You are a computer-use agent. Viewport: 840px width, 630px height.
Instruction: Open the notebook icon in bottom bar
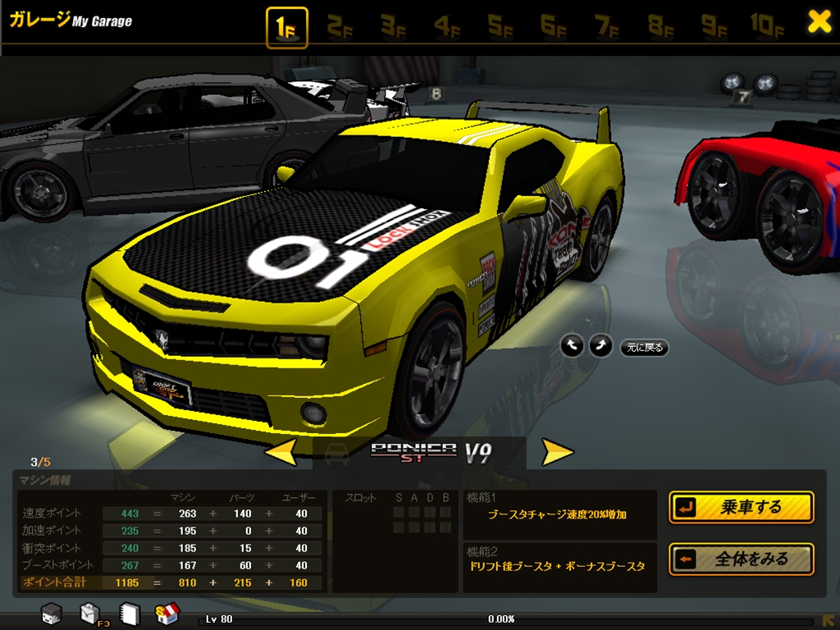129,614
